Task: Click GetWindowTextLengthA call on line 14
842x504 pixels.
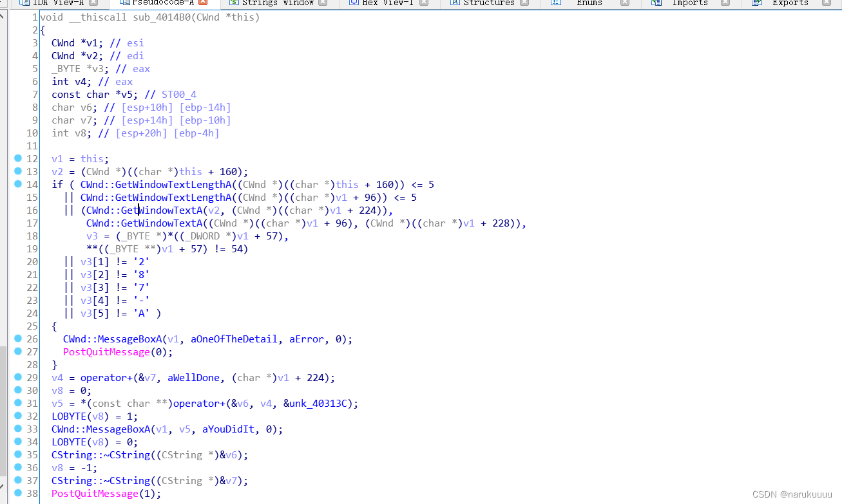Action: pos(156,185)
